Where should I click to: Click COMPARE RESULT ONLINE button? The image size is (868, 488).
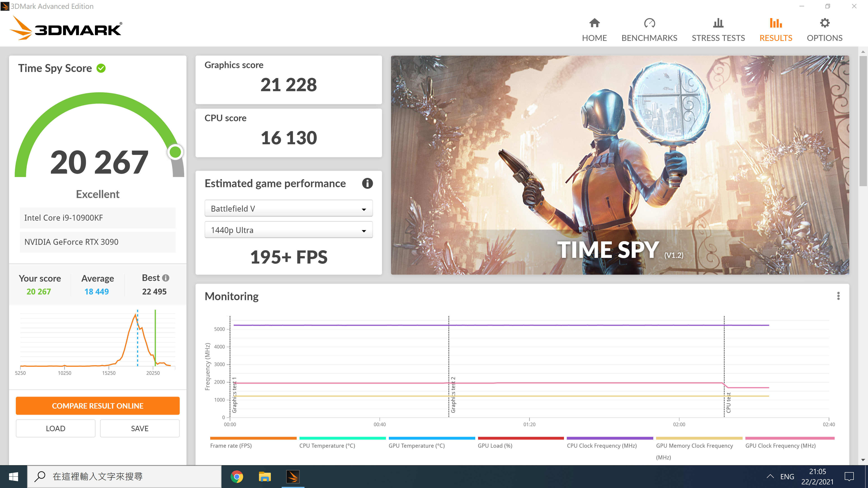(x=98, y=406)
